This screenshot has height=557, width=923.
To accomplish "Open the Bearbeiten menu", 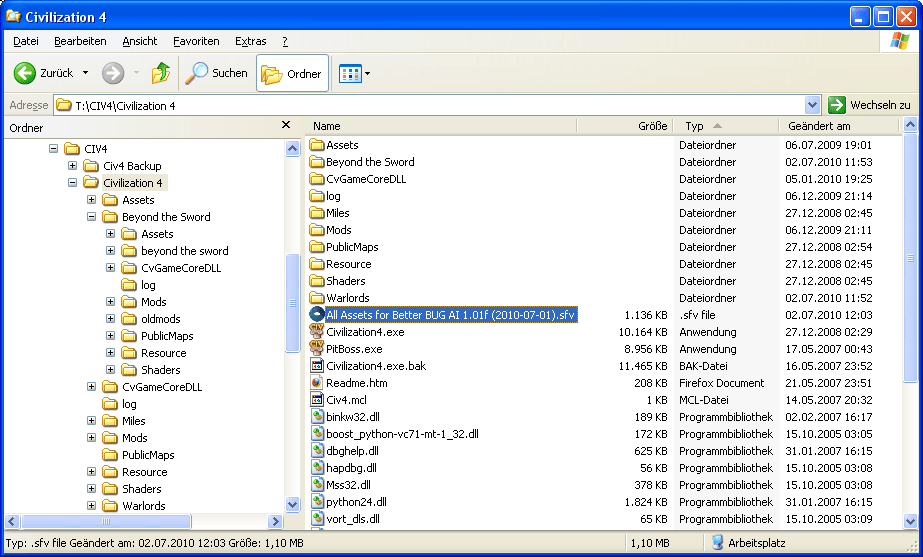I will pos(80,41).
